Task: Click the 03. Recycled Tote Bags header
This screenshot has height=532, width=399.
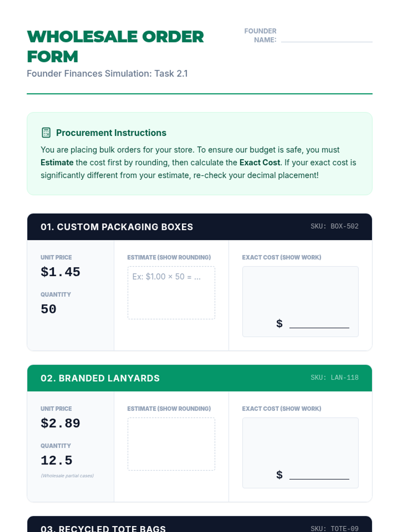Action: click(103, 528)
